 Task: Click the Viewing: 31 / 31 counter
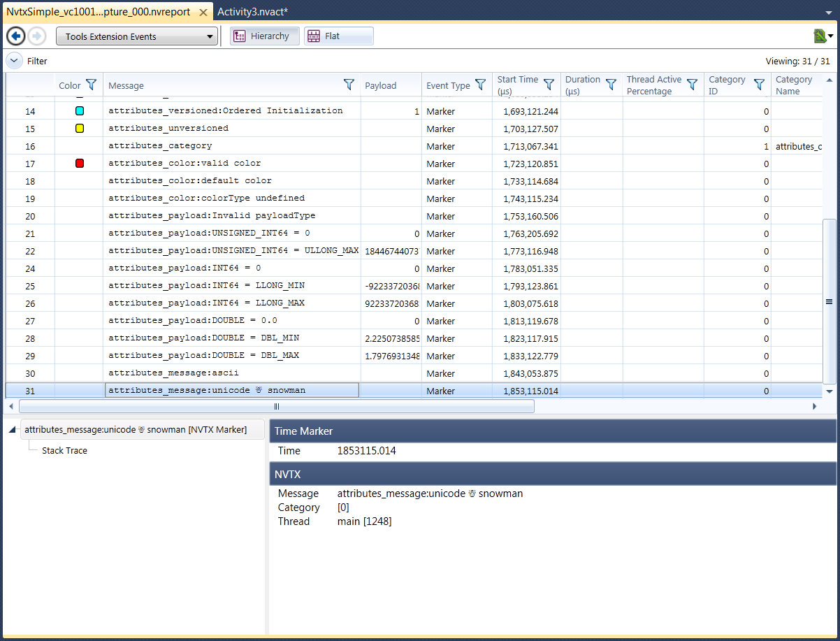tap(798, 62)
